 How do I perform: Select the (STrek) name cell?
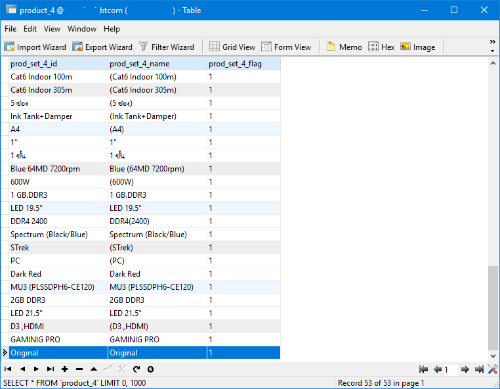click(157, 248)
